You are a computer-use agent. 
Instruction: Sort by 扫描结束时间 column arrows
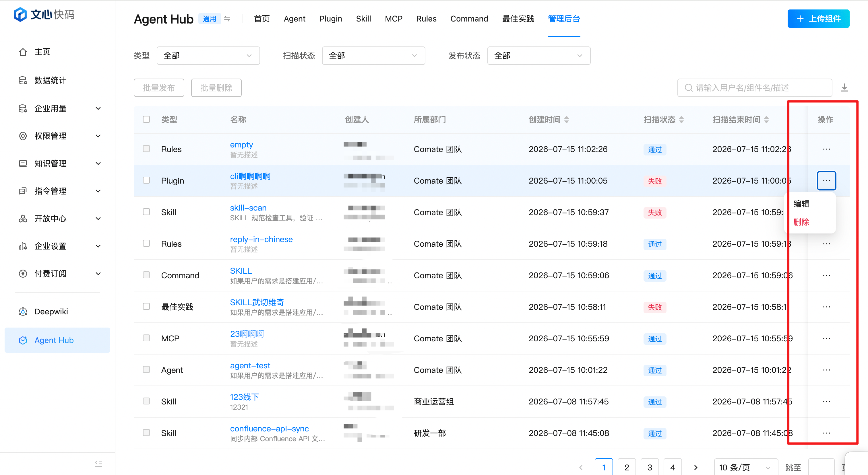click(x=766, y=120)
